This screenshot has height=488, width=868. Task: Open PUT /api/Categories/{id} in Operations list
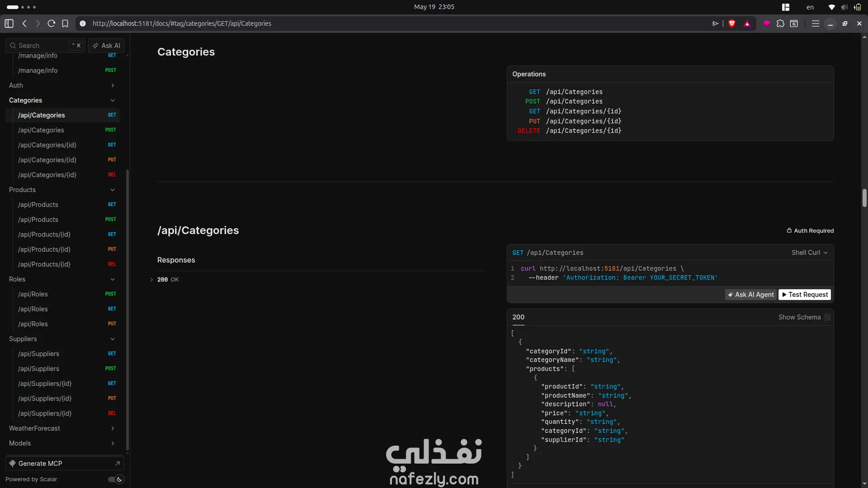point(575,121)
